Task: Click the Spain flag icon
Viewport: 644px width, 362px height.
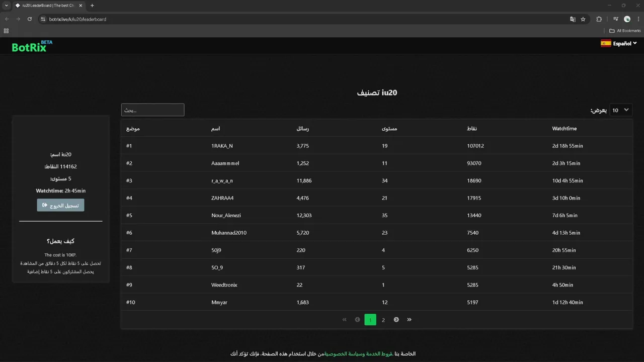Action: pyautogui.click(x=606, y=43)
